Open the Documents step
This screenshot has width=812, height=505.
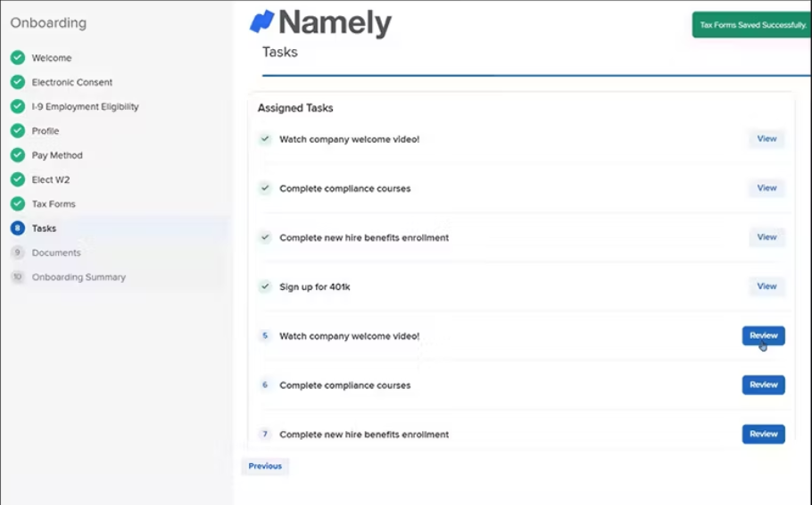[56, 252]
